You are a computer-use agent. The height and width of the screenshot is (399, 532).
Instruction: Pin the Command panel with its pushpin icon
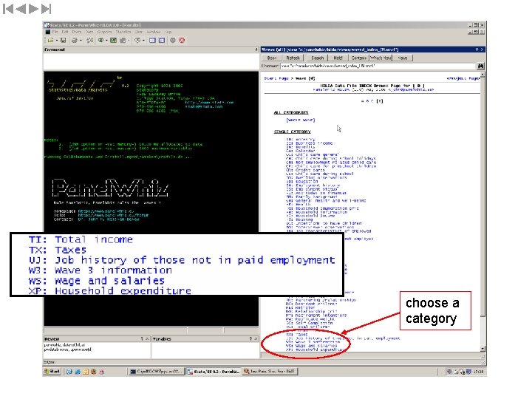point(256,50)
